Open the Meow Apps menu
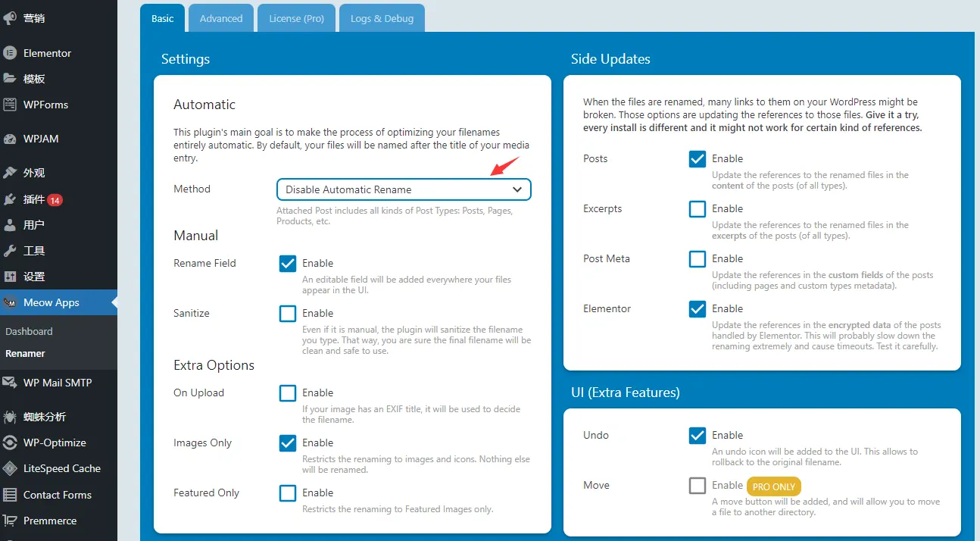This screenshot has width=980, height=541. coord(58,302)
